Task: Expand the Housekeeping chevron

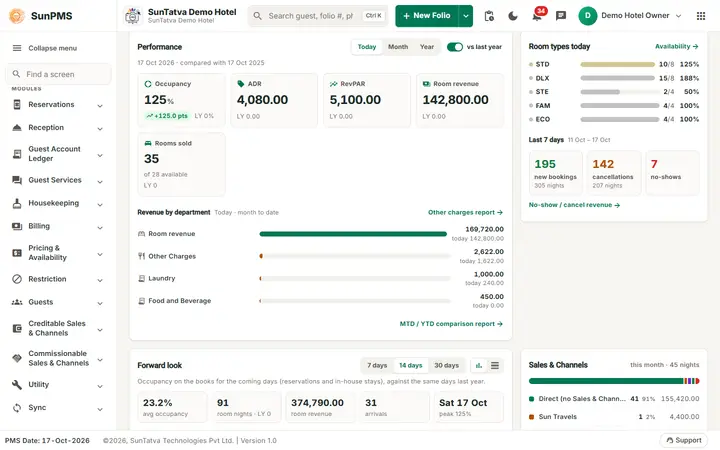Action: 100,205
